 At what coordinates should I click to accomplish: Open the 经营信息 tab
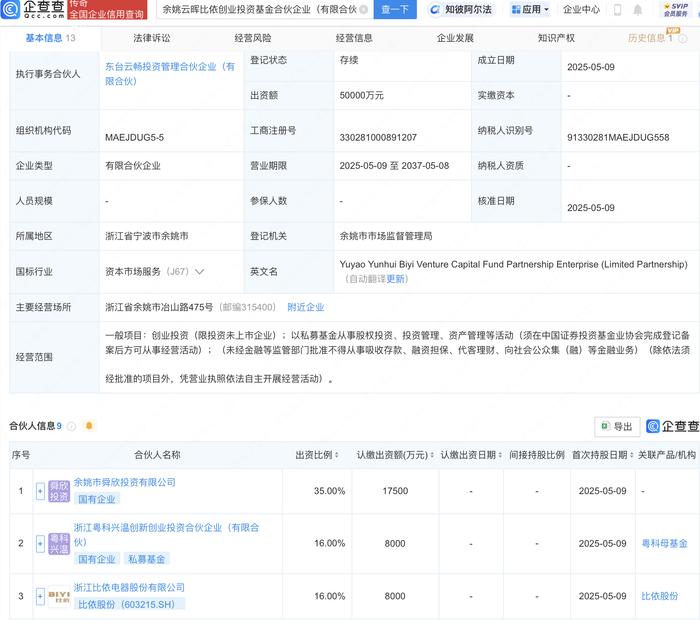click(354, 38)
